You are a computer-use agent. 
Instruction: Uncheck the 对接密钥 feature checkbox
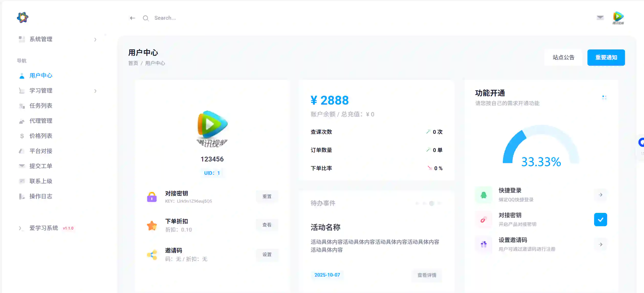(600, 220)
